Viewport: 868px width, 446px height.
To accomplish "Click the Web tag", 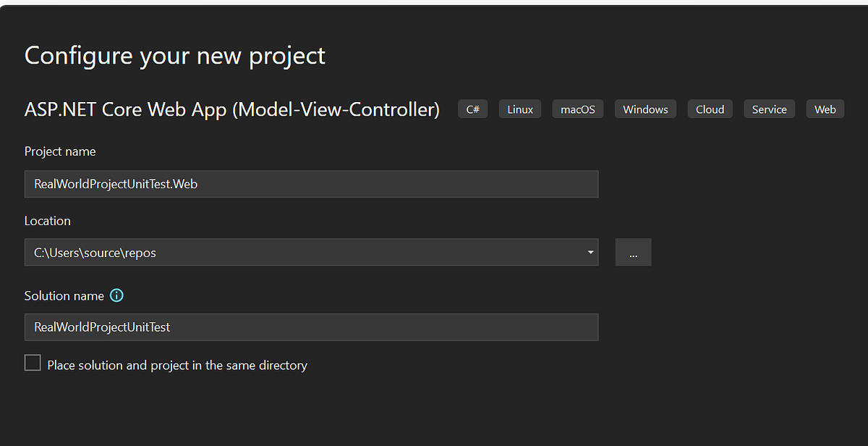I will [x=825, y=109].
